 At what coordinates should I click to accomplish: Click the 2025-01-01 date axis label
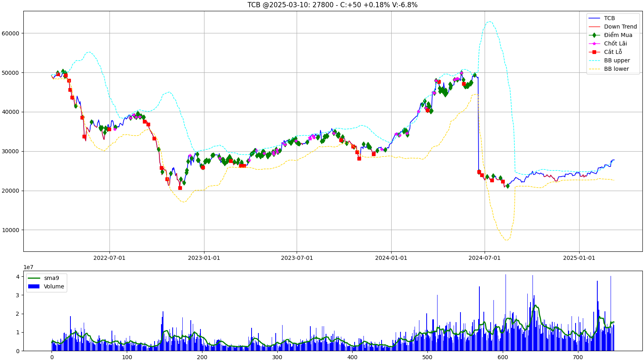pyautogui.click(x=579, y=258)
